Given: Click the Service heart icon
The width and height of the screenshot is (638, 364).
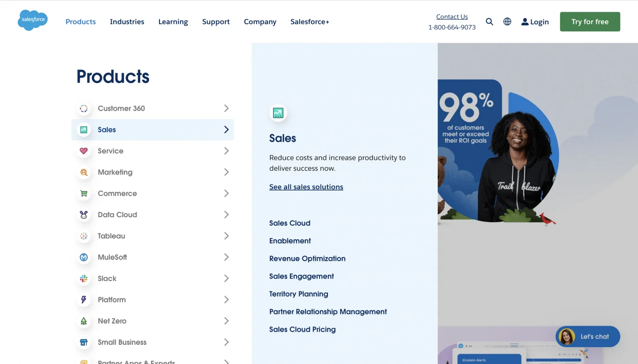Looking at the screenshot, I should pos(84,151).
